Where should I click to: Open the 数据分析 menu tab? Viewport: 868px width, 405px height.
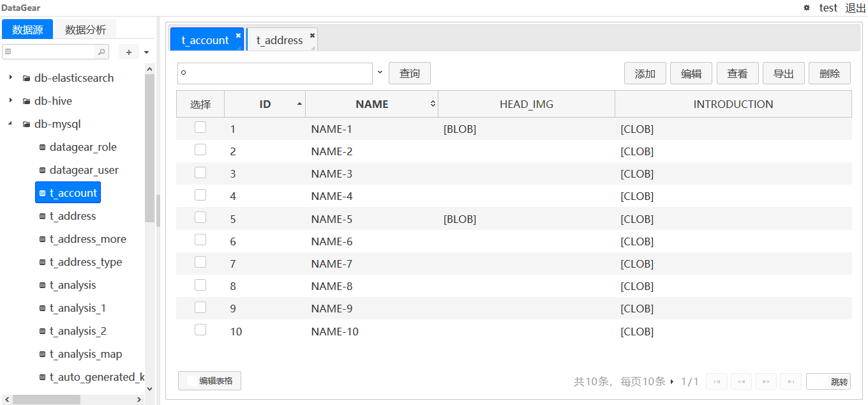[x=85, y=29]
